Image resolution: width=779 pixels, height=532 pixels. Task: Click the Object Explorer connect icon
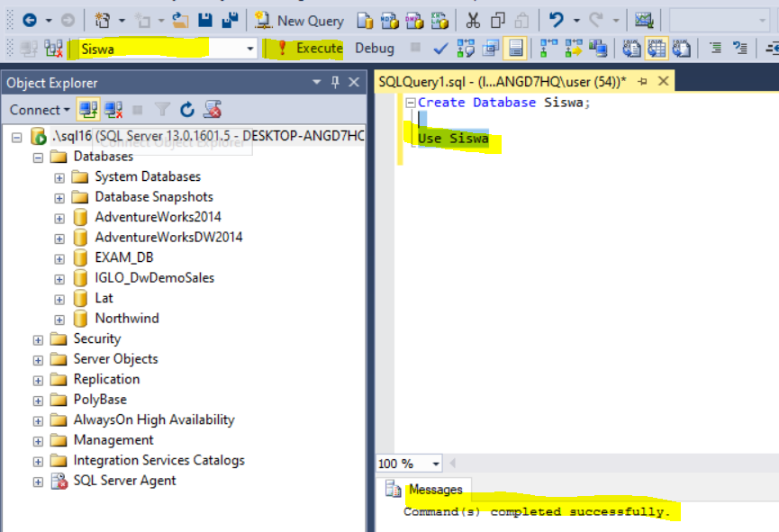coord(88,109)
